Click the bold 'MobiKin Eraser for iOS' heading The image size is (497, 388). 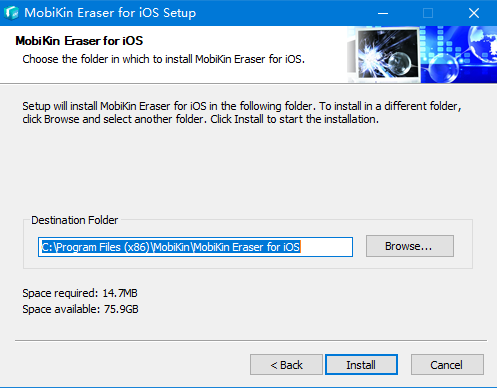pos(79,41)
